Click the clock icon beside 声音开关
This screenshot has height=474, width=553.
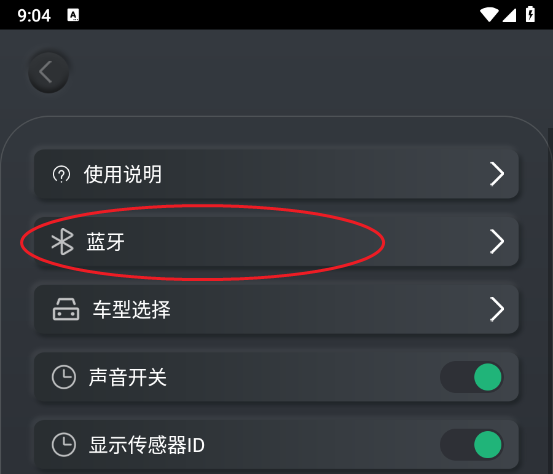pos(64,377)
